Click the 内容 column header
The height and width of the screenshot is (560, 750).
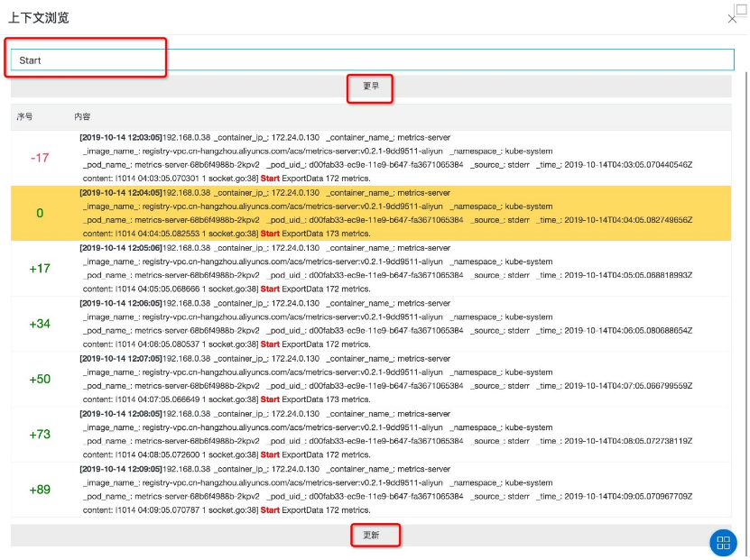tap(82, 116)
